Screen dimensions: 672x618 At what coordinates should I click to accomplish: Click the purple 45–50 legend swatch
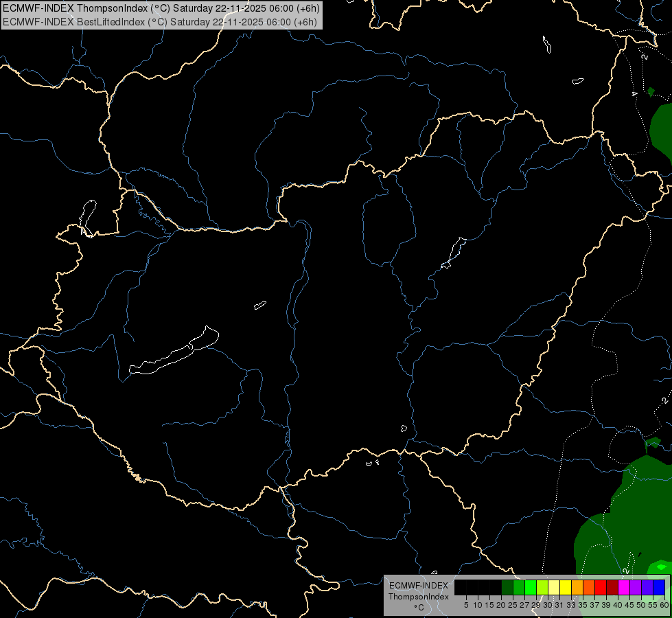coord(635,588)
